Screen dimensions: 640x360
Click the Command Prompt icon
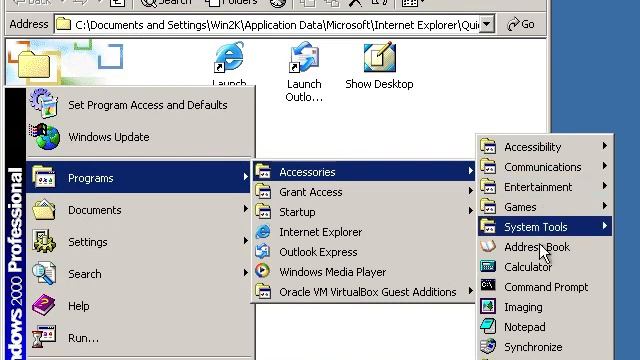point(488,285)
